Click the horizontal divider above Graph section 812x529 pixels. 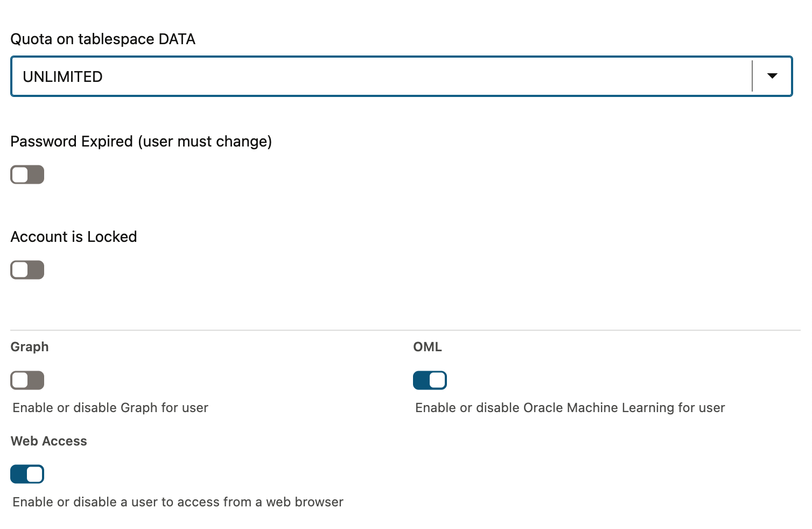pos(404,330)
